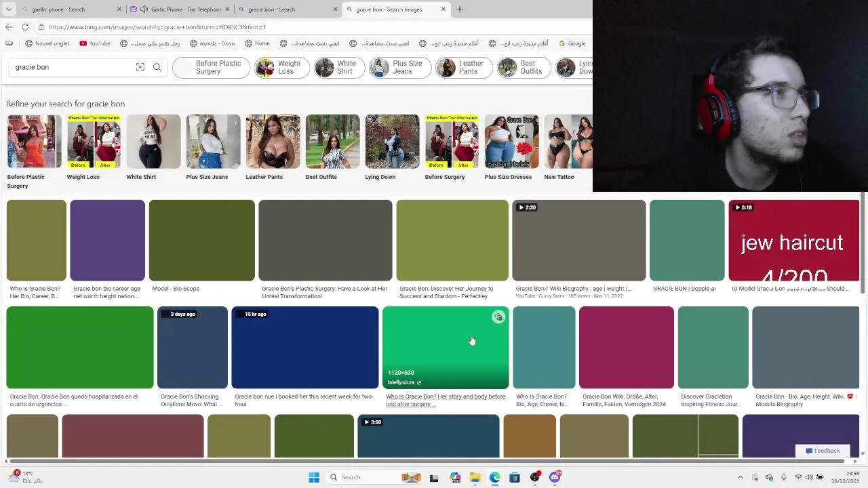This screenshot has height=488, width=868.
Task: Open OBS Studio from the taskbar
Action: [x=535, y=477]
